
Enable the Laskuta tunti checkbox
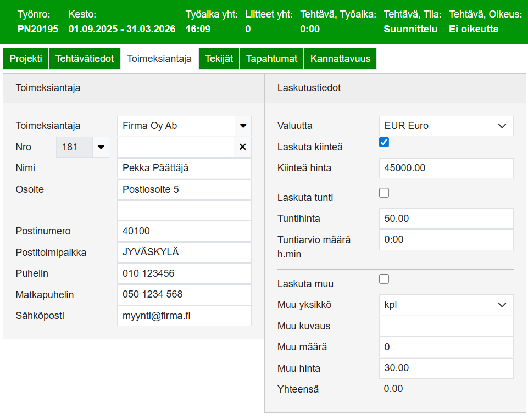point(384,193)
